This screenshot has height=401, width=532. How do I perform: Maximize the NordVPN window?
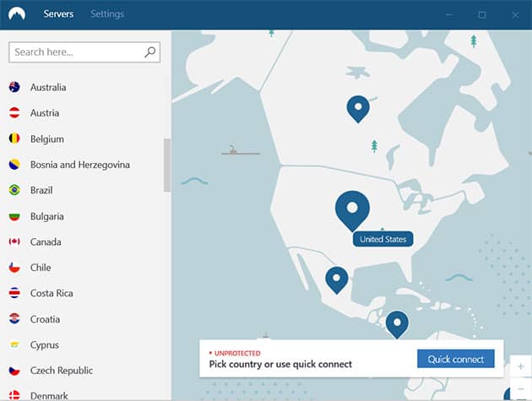482,15
